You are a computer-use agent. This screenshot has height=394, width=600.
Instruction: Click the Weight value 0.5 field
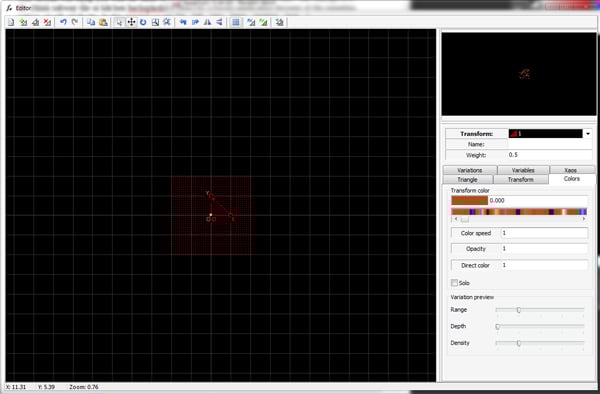(550, 155)
